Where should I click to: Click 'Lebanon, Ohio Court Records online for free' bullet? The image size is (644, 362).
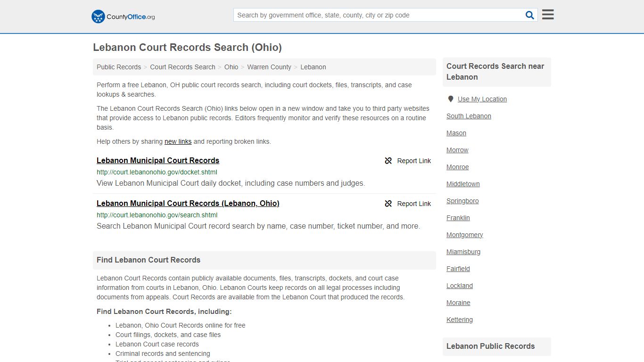tap(180, 325)
